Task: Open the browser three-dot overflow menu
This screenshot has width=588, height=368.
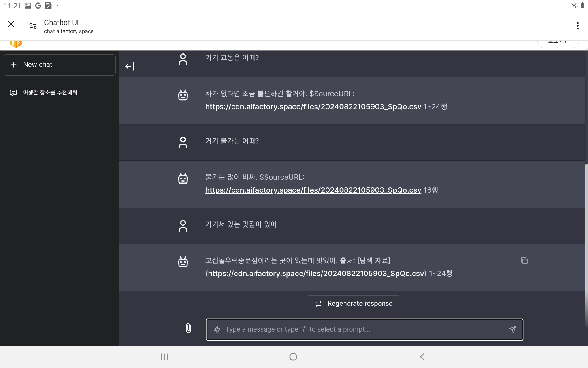Action: [x=577, y=26]
